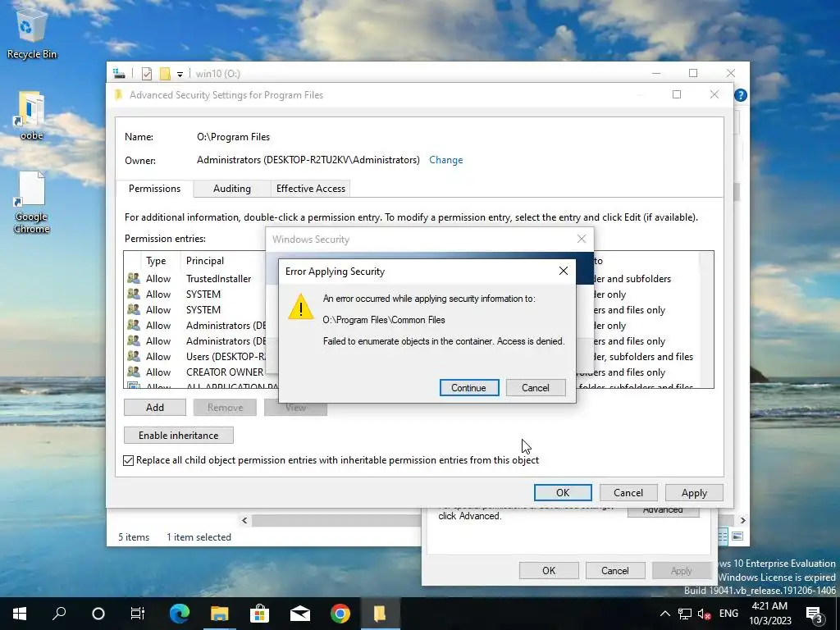This screenshot has height=630, width=840.
Task: Switch Explorer to details view icon
Action: [x=722, y=536]
